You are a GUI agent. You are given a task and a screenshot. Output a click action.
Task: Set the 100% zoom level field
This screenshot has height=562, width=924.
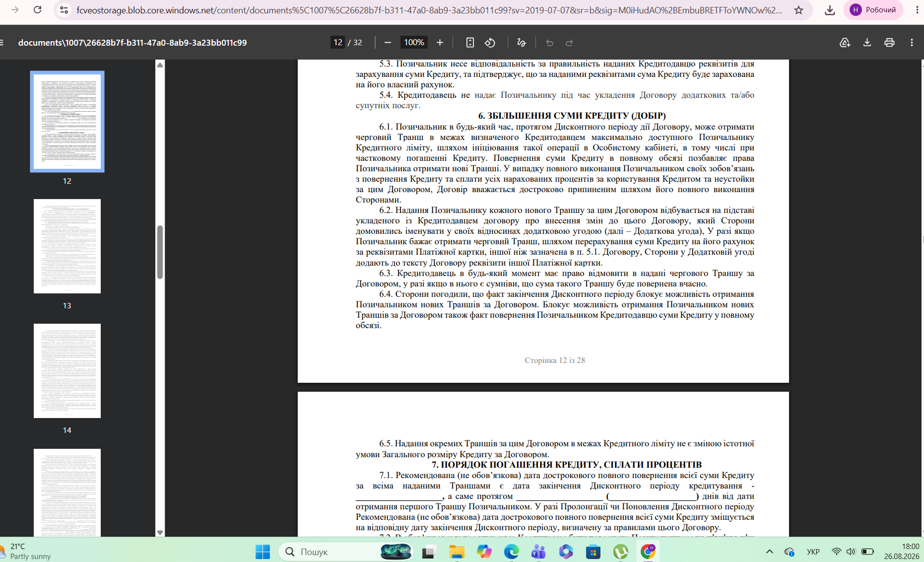tap(414, 43)
